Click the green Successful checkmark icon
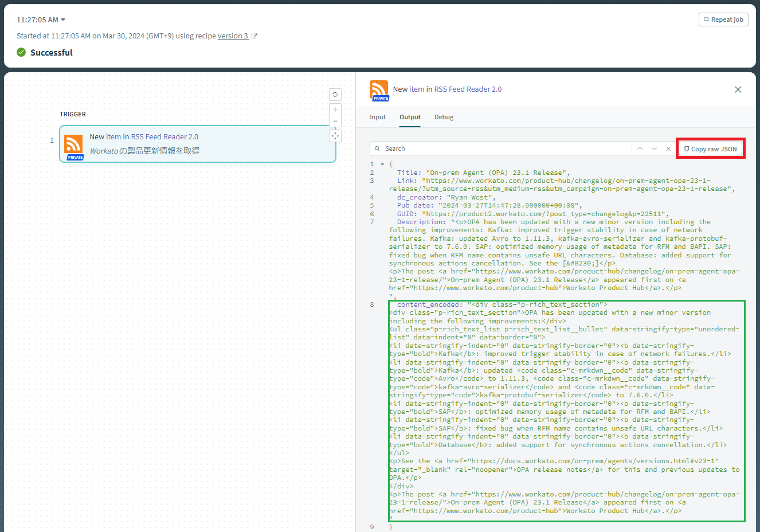760x532 pixels. [21, 52]
